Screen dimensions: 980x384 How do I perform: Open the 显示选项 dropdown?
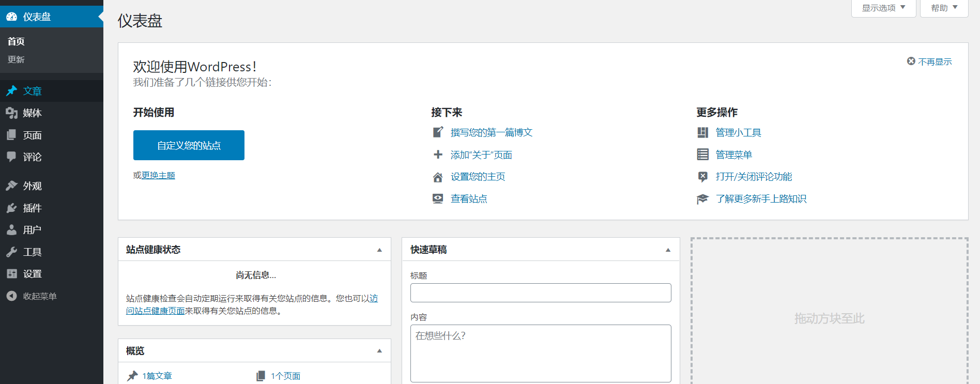coord(884,8)
